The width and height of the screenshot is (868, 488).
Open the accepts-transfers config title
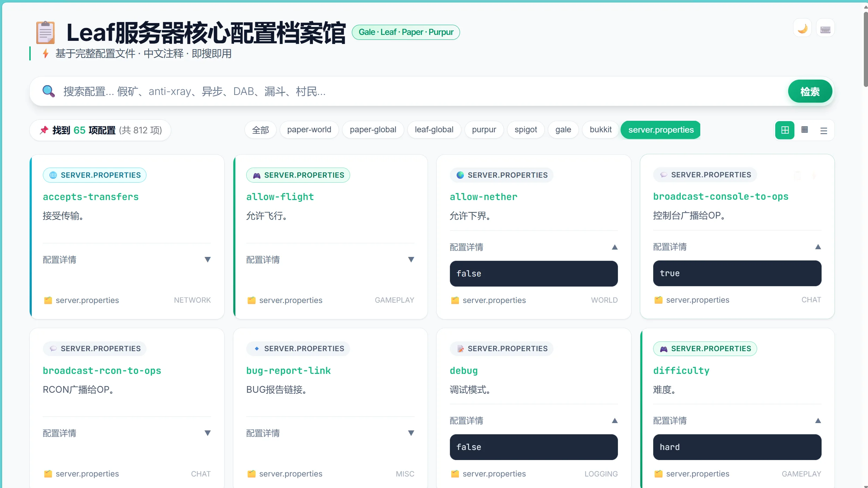pos(91,197)
